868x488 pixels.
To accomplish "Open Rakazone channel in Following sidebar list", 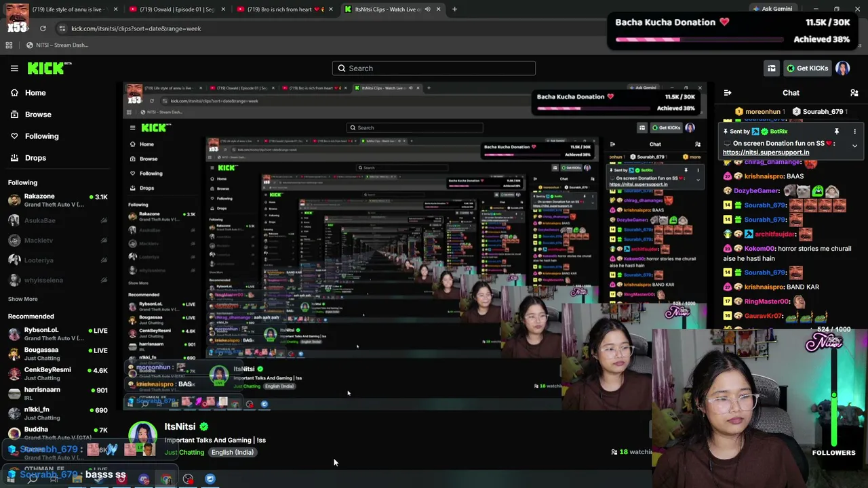I will (x=58, y=201).
